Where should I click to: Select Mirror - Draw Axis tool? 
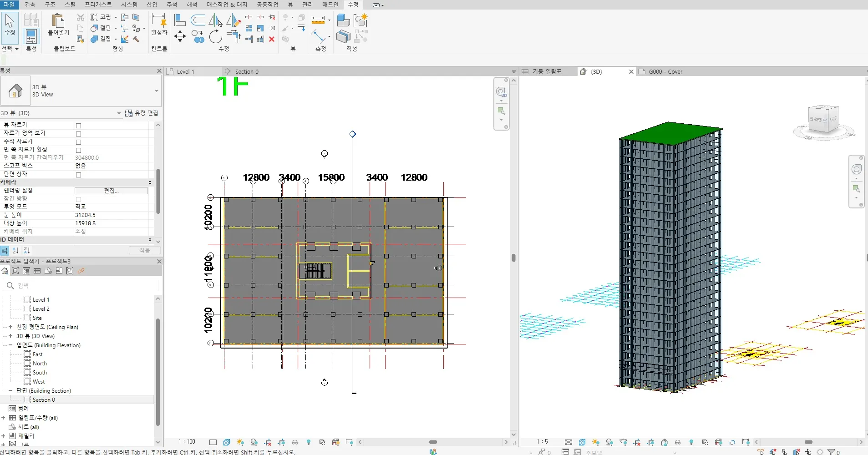pyautogui.click(x=233, y=20)
